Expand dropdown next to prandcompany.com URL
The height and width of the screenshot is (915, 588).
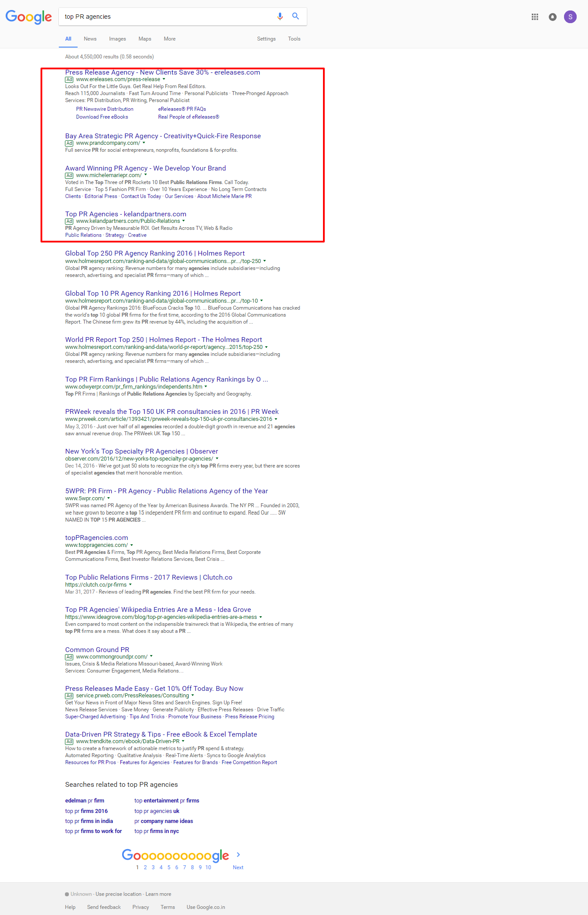coord(144,143)
